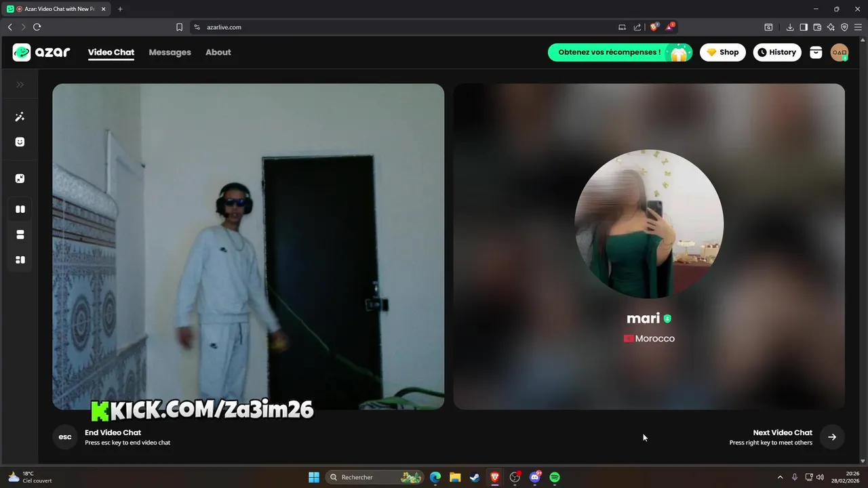The image size is (868, 488).
Task: Open browser downloads
Action: pyautogui.click(x=790, y=27)
